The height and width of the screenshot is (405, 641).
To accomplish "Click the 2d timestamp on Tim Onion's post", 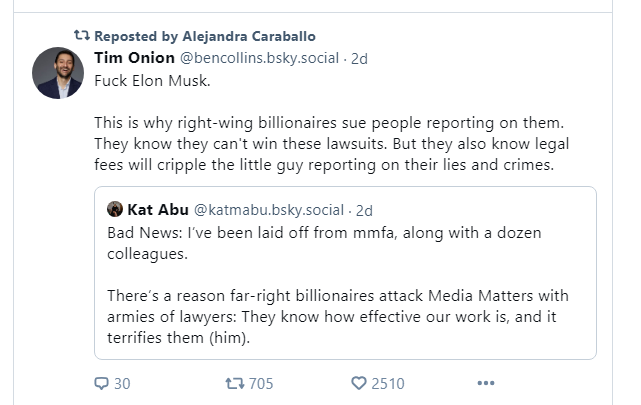I will (x=359, y=59).
